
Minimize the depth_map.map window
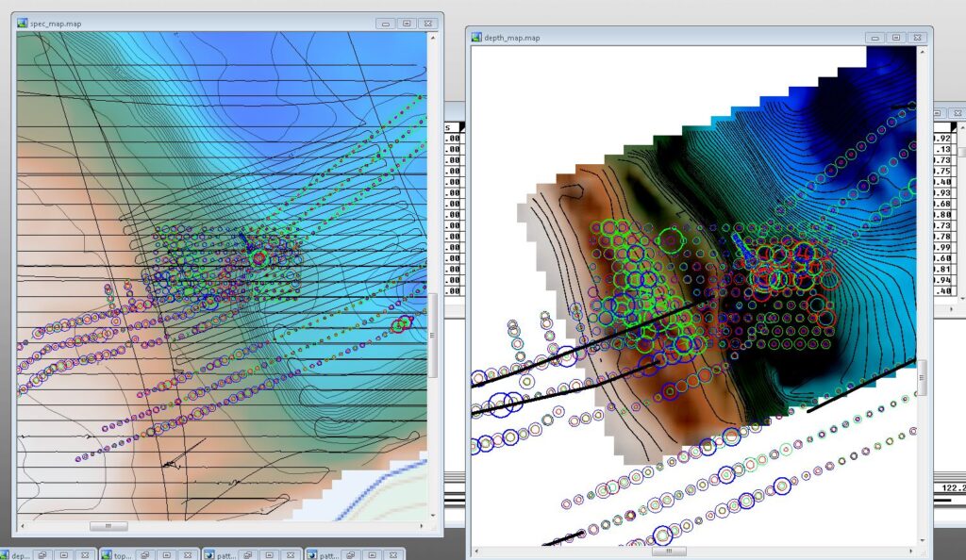[877, 38]
